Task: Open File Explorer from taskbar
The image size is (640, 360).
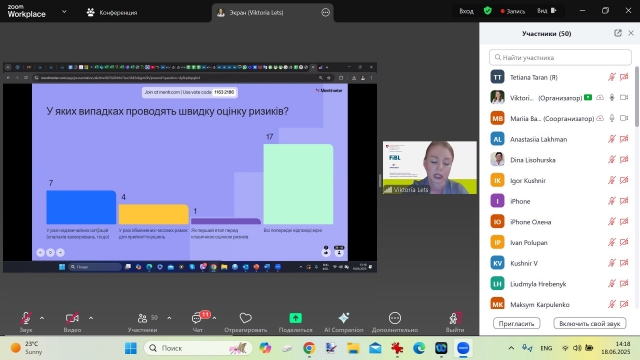Action: [353, 348]
